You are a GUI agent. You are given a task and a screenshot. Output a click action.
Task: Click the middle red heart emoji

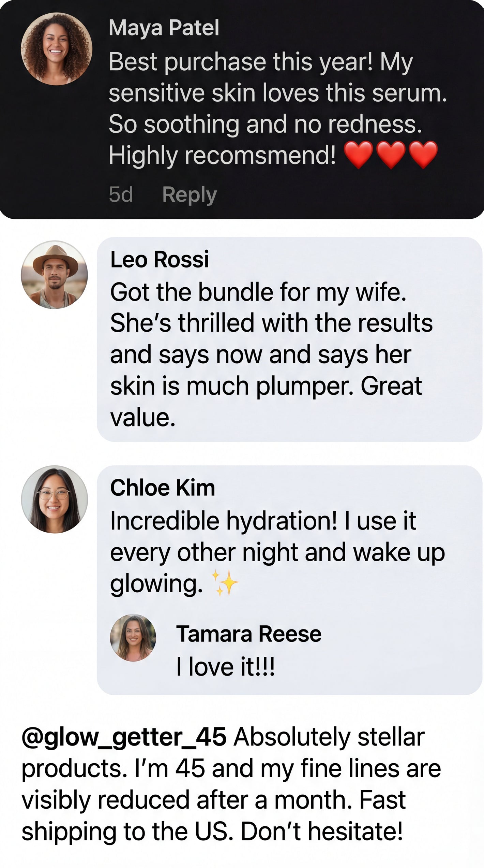click(x=391, y=155)
